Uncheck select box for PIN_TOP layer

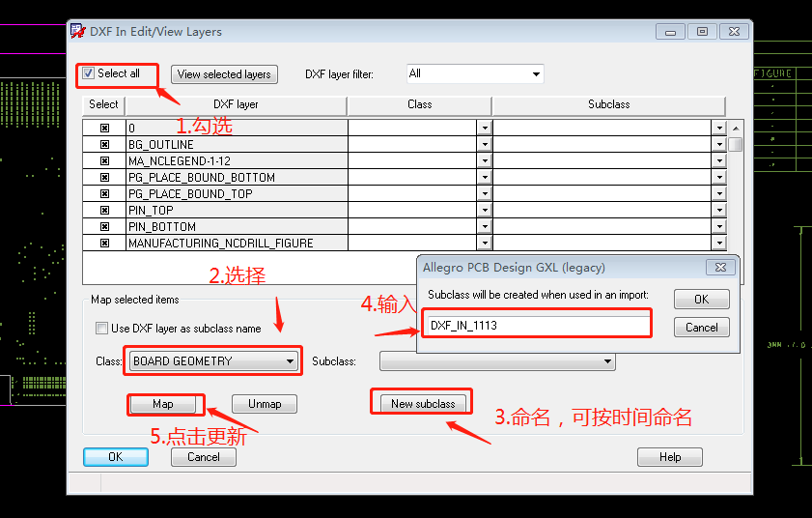click(104, 211)
